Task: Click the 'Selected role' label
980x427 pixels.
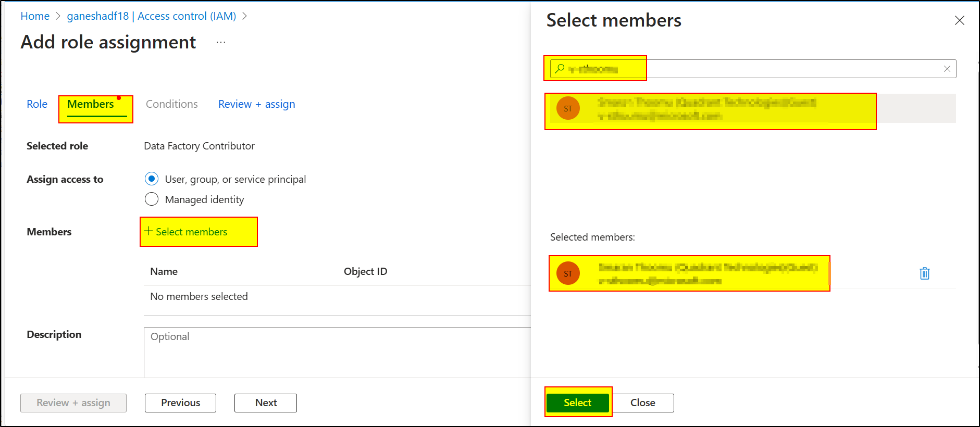Action: pyautogui.click(x=57, y=146)
